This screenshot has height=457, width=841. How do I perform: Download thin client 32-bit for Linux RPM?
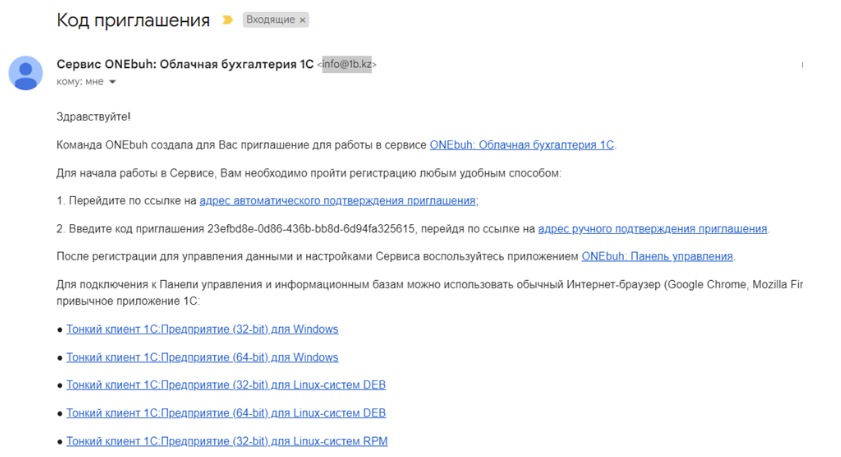click(x=227, y=441)
